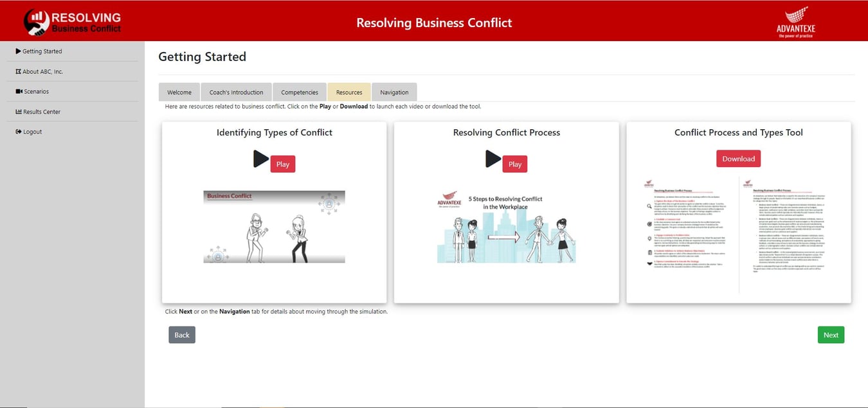868x408 pixels.
Task: Click the ADVANTEXE logo in the header
Action: point(797,21)
